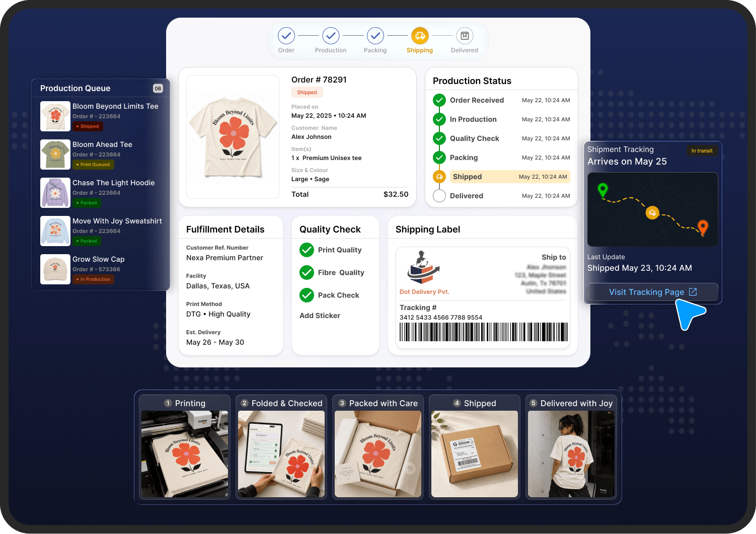Click the 06 count badge in Production Queue
Screen dimensions: 756x534
click(158, 89)
